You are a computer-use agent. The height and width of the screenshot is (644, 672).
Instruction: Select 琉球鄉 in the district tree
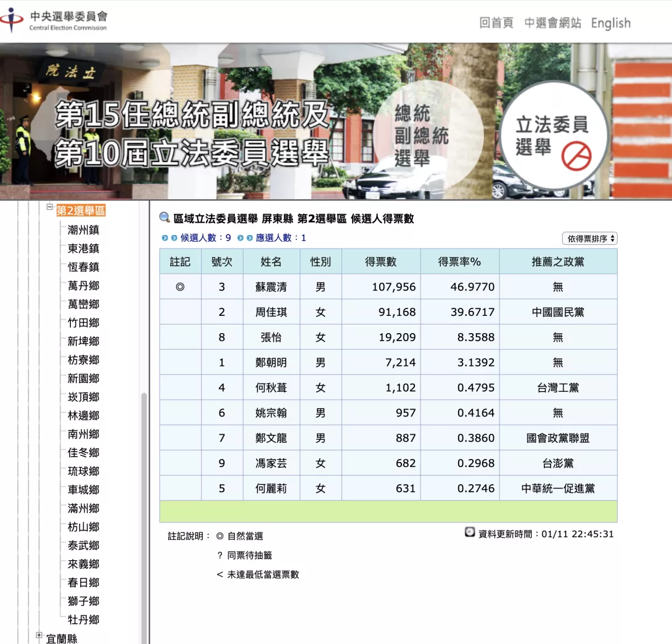click(83, 471)
